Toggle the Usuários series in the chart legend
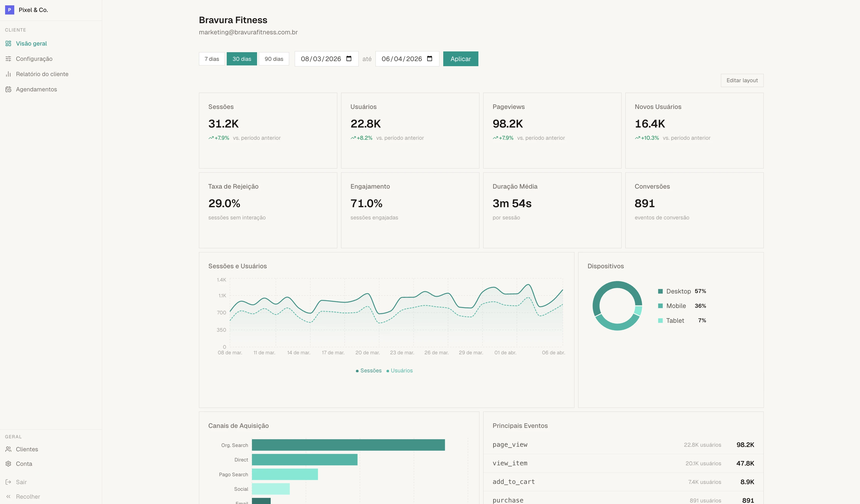The height and width of the screenshot is (504, 860). [400, 371]
